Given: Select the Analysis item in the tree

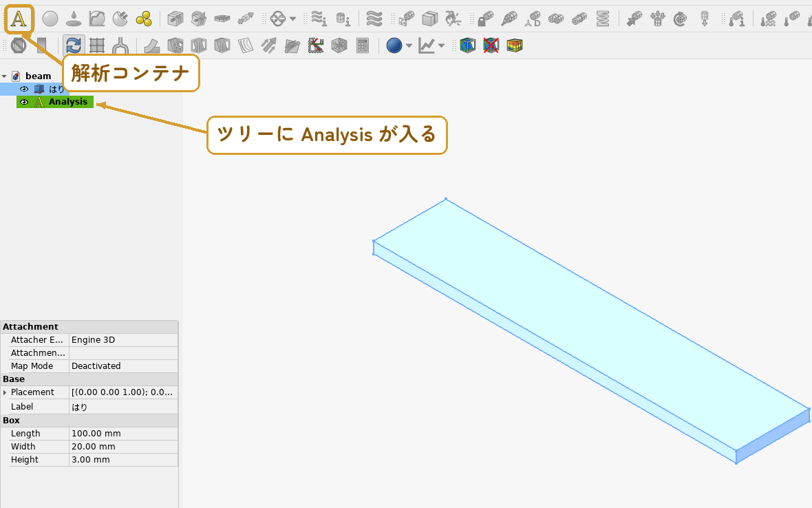Looking at the screenshot, I should [68, 102].
